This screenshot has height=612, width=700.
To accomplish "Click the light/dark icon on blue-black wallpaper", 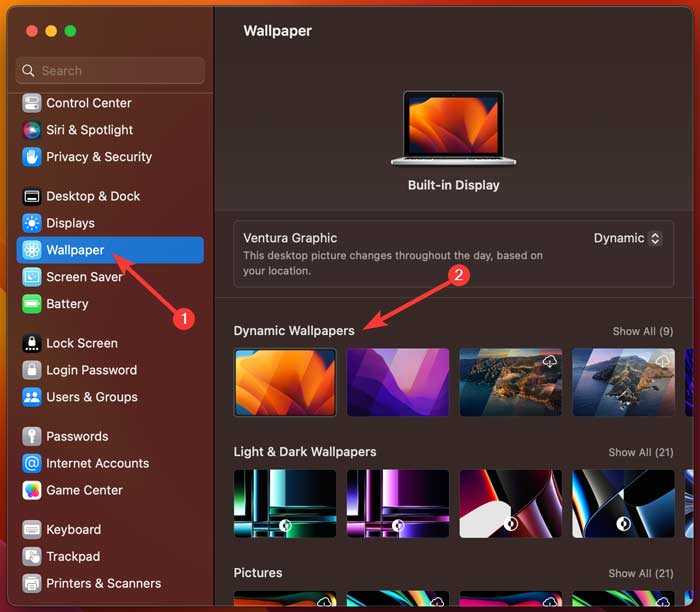I will point(624,523).
